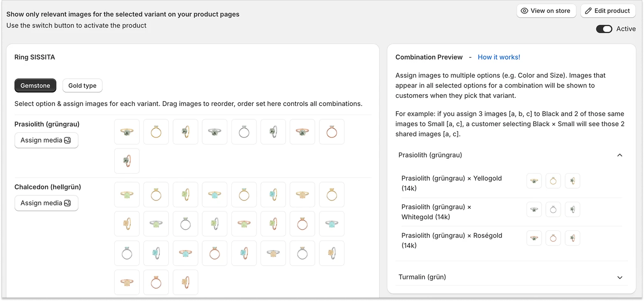Click the View on store button
The height and width of the screenshot is (301, 644).
[546, 11]
